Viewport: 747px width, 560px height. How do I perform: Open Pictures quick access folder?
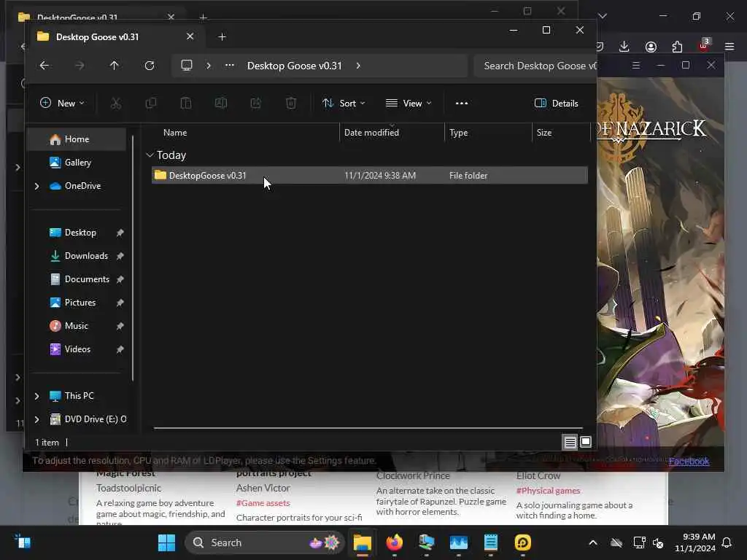(80, 303)
